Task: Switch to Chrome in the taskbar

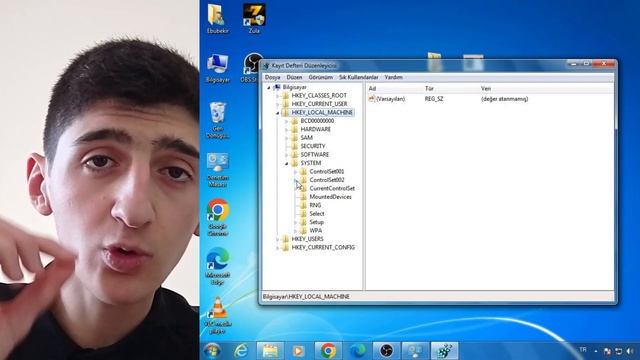Action: point(328,351)
